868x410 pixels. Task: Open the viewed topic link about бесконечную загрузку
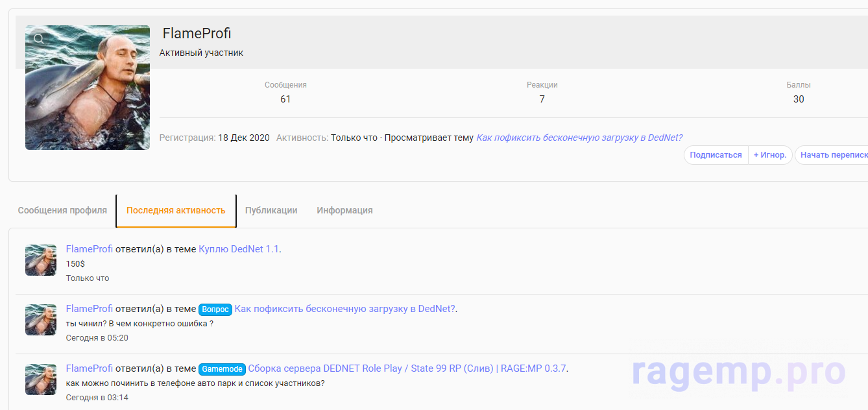[579, 138]
